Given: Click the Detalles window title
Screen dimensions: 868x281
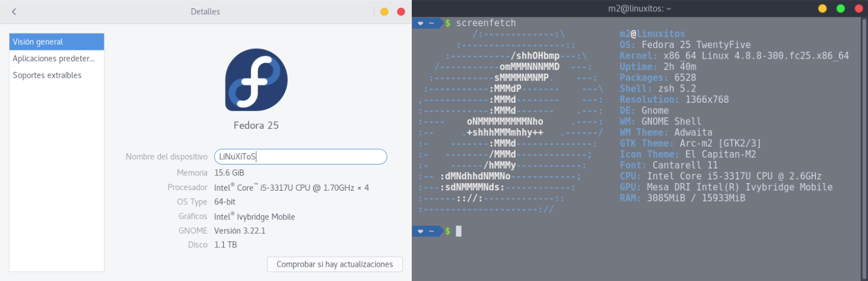Looking at the screenshot, I should (x=205, y=11).
